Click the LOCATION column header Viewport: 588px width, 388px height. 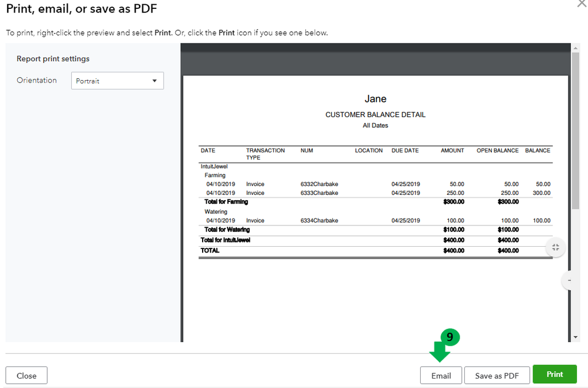(369, 150)
